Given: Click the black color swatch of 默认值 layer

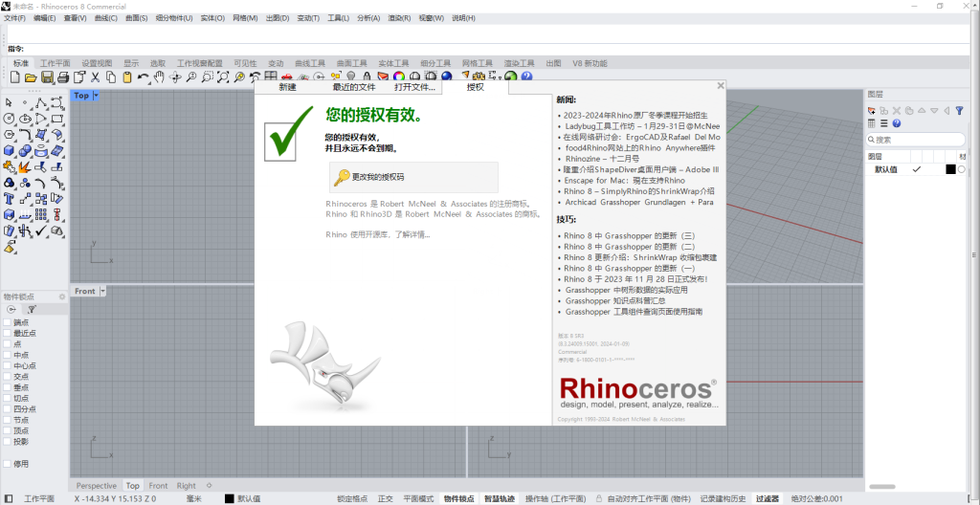Looking at the screenshot, I should tap(950, 169).
